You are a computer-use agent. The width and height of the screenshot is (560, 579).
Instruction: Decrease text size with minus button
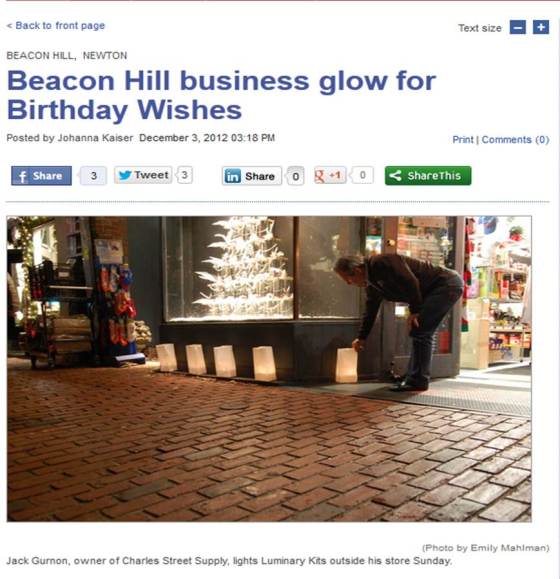coord(518,27)
